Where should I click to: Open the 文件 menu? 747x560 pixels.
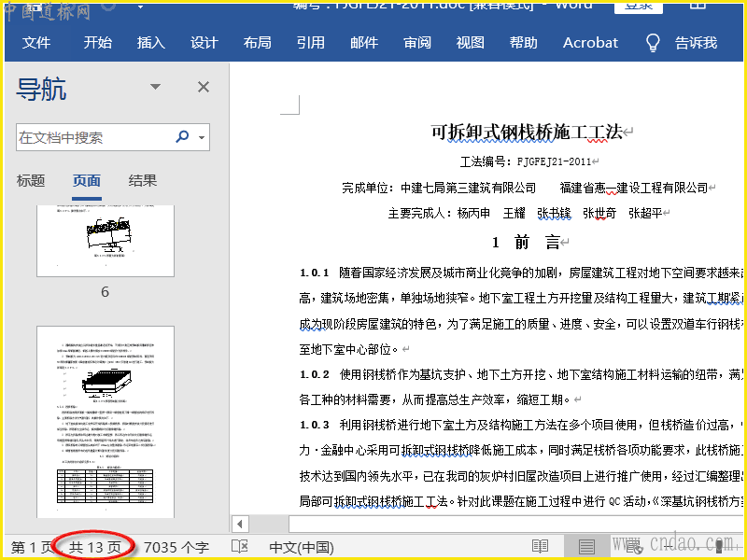(36, 43)
